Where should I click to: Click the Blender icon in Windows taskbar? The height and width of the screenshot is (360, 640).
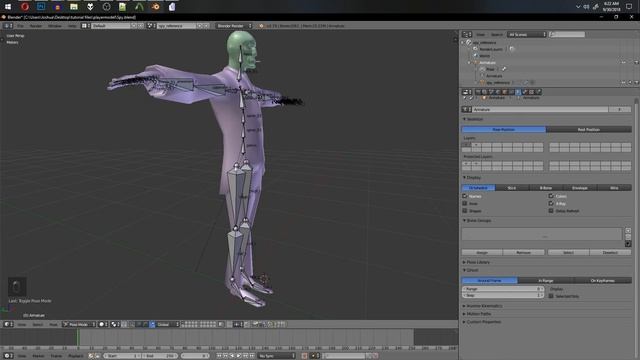pos(156,7)
